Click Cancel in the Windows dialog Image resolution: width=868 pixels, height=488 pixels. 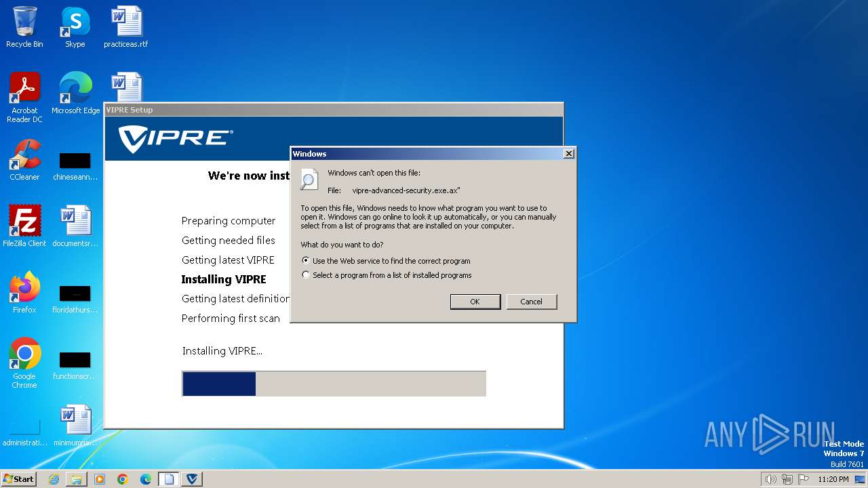[x=532, y=302]
